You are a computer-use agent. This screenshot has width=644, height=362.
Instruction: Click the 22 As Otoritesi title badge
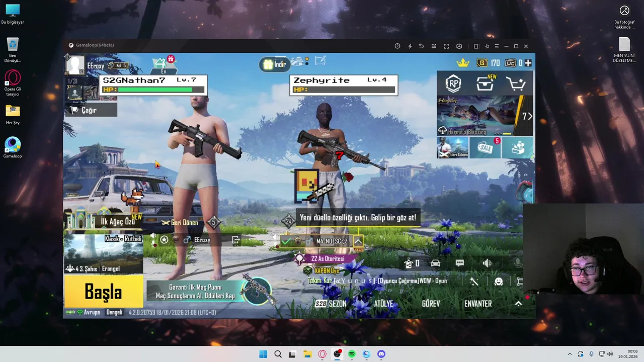(x=328, y=259)
